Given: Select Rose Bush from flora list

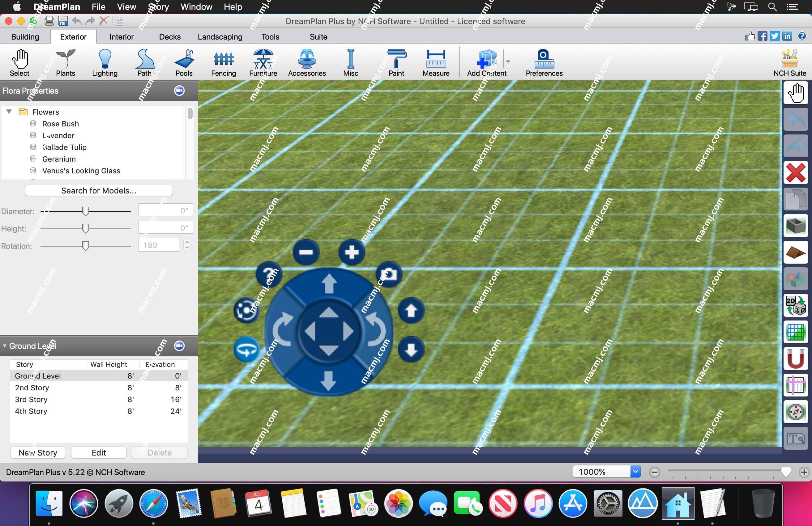Looking at the screenshot, I should point(60,124).
